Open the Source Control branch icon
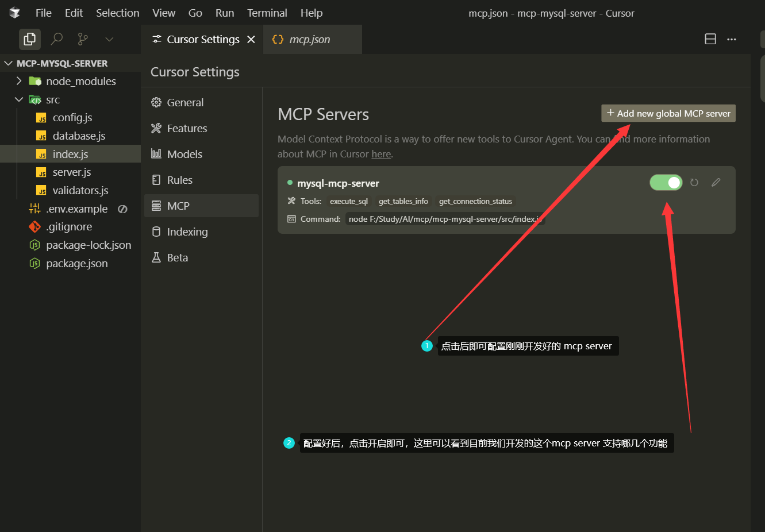The height and width of the screenshot is (532, 765). click(x=83, y=39)
